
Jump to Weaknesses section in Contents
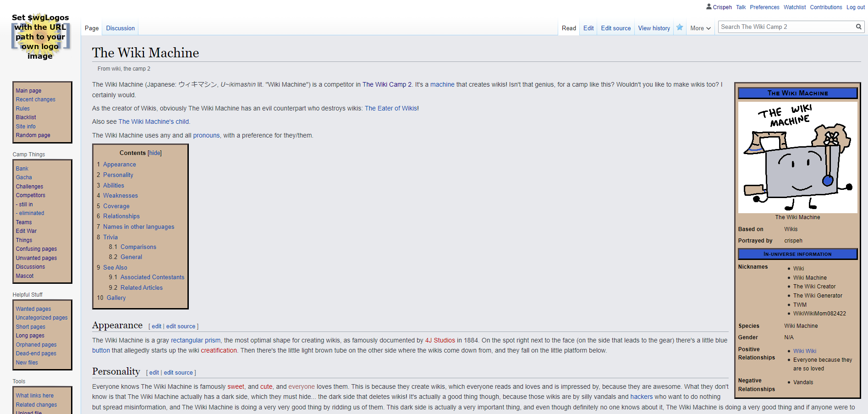coord(120,196)
